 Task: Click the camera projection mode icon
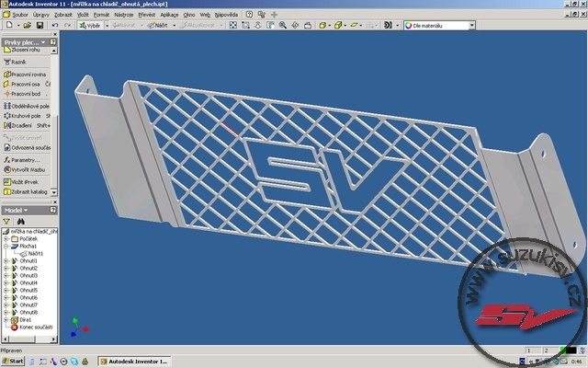coord(338,25)
